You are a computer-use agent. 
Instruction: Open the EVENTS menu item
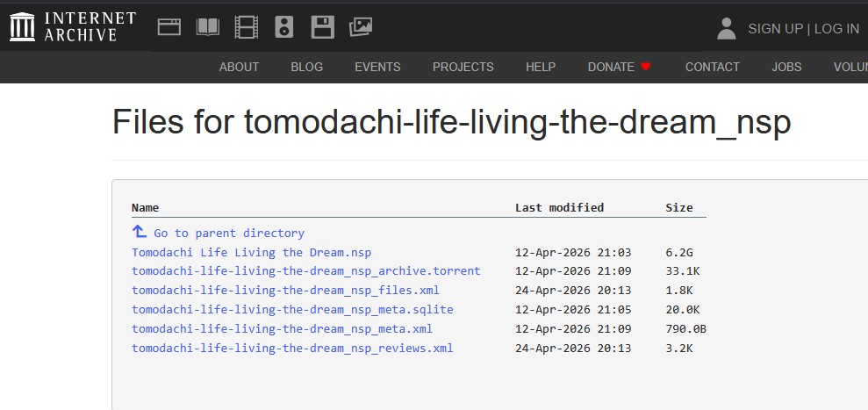[377, 67]
